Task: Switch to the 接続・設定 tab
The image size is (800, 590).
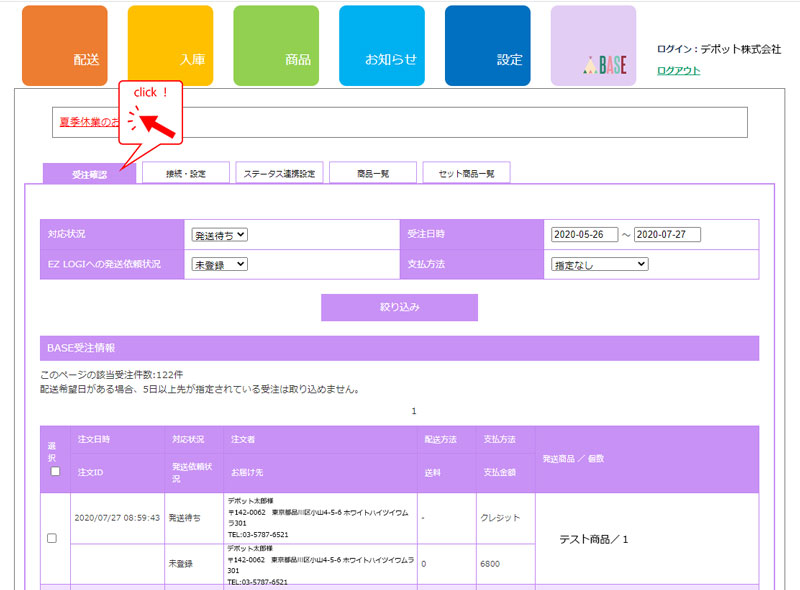Action: (186, 173)
